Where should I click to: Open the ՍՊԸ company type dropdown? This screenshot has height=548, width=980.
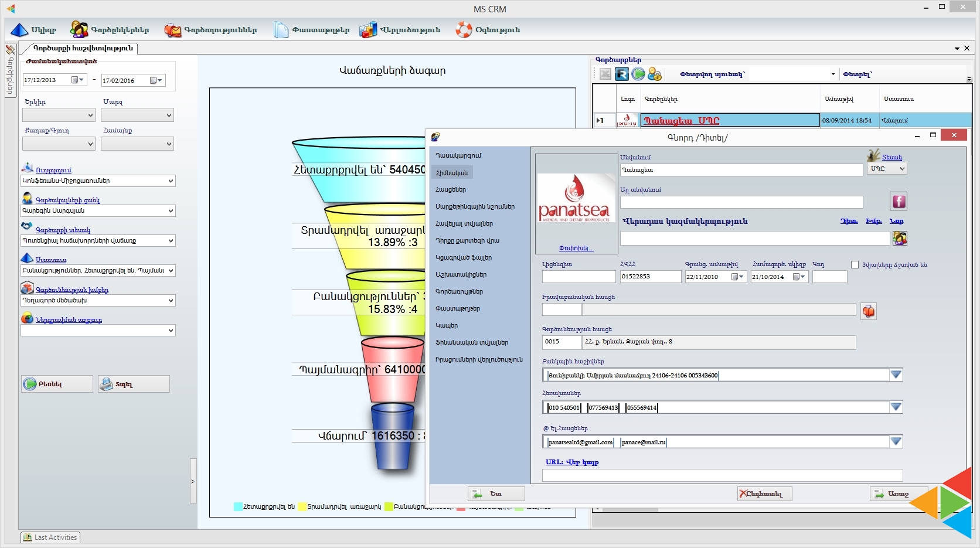pyautogui.click(x=887, y=169)
